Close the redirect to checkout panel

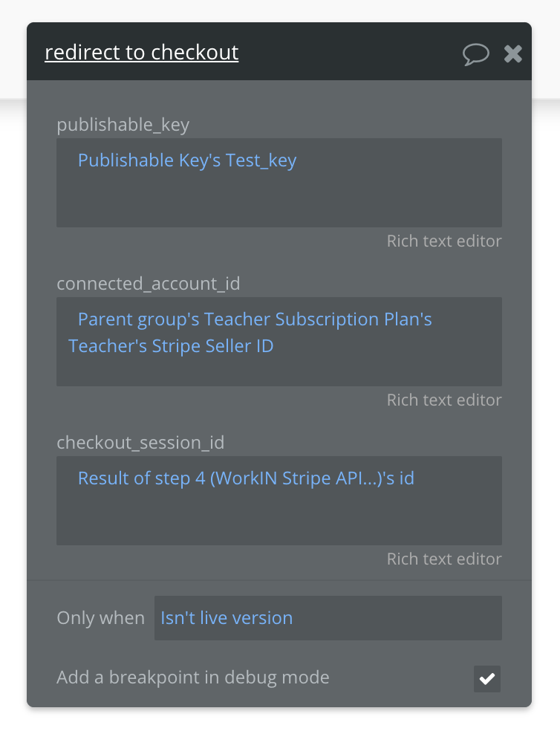tap(513, 53)
